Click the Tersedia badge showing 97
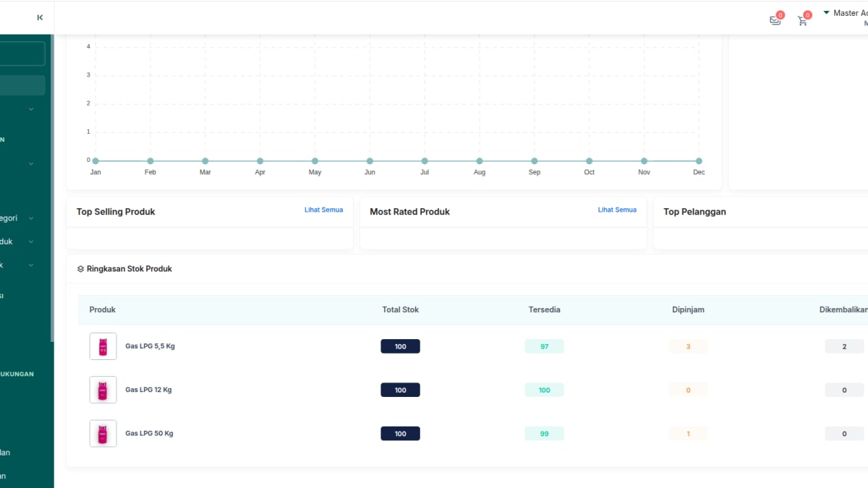 (544, 346)
